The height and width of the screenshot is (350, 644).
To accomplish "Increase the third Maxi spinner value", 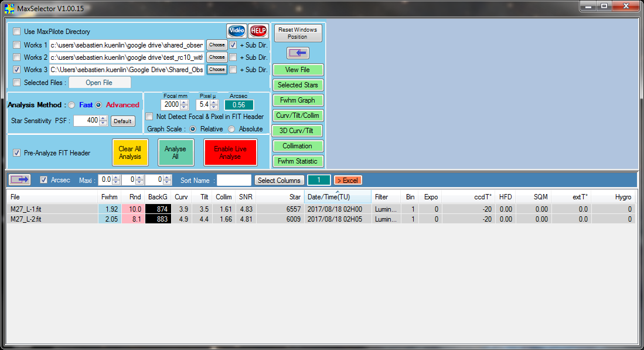I will point(167,178).
